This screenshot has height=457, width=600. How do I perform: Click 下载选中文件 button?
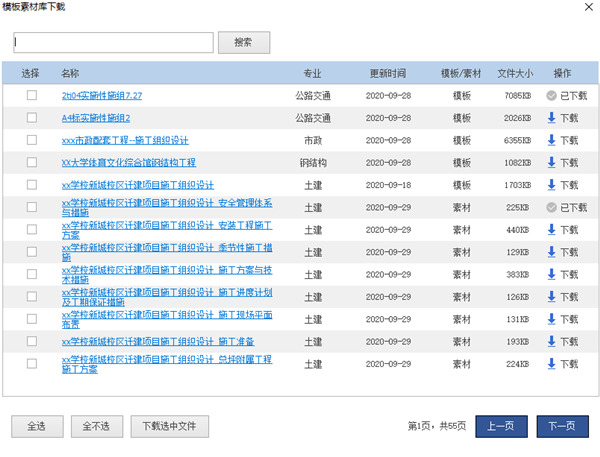[169, 426]
